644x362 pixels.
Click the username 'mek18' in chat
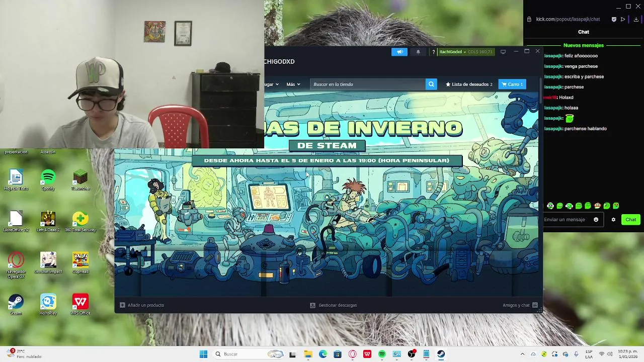[x=550, y=98]
